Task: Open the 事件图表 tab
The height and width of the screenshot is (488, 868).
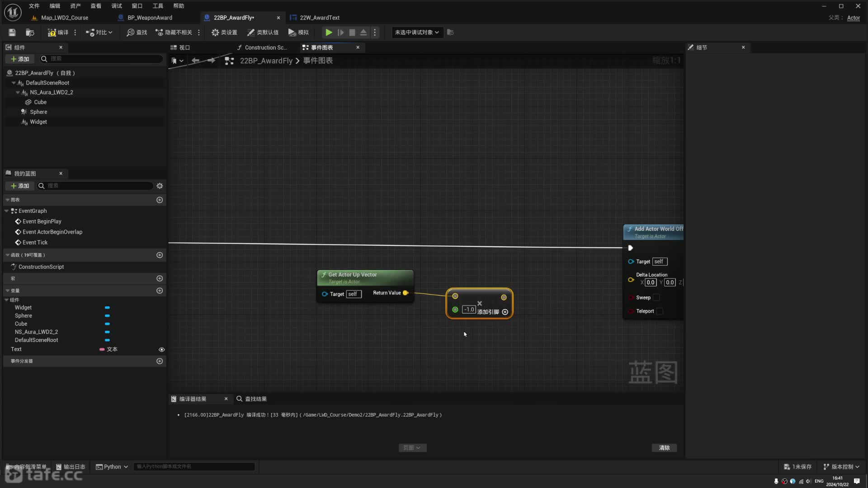Action: point(322,47)
